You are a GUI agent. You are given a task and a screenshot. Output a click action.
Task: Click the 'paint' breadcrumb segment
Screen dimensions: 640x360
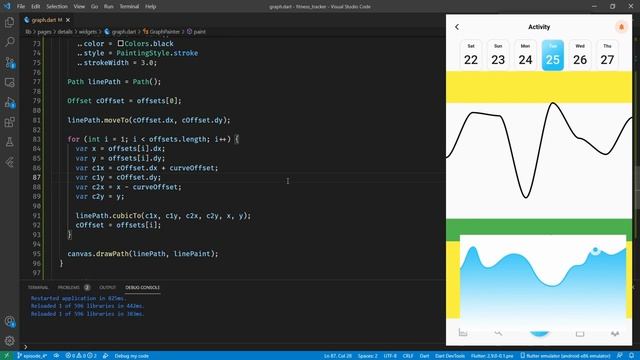point(200,32)
